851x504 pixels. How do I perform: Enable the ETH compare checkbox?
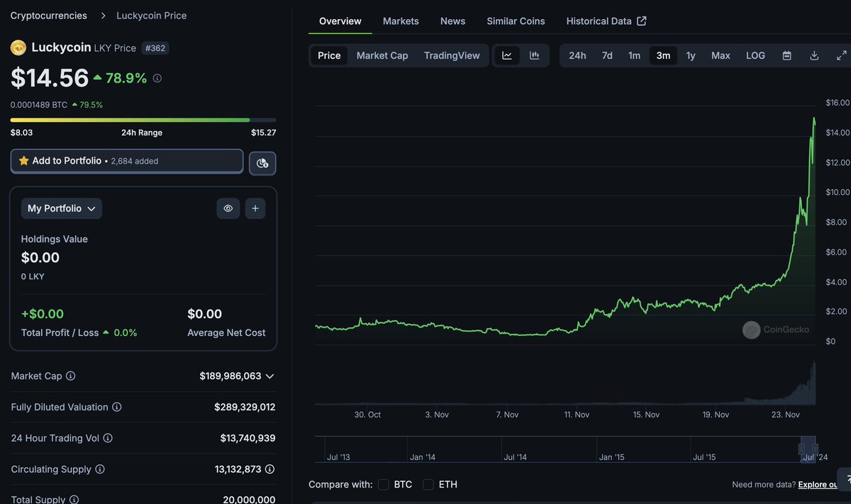tap(428, 485)
